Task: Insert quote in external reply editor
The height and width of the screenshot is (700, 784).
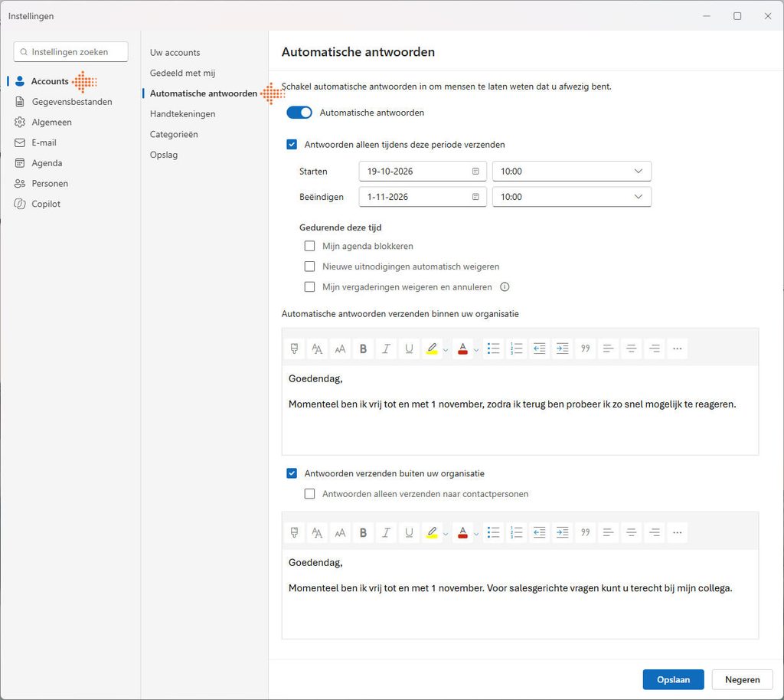Action: click(x=586, y=532)
